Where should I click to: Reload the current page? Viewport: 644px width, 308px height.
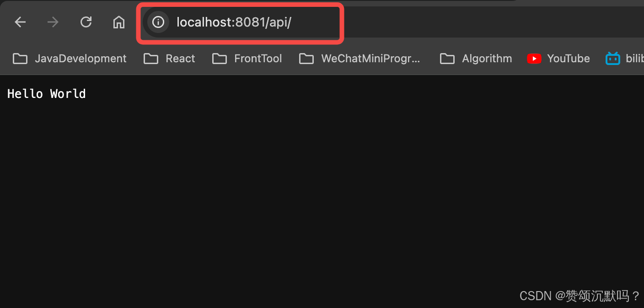click(x=86, y=22)
